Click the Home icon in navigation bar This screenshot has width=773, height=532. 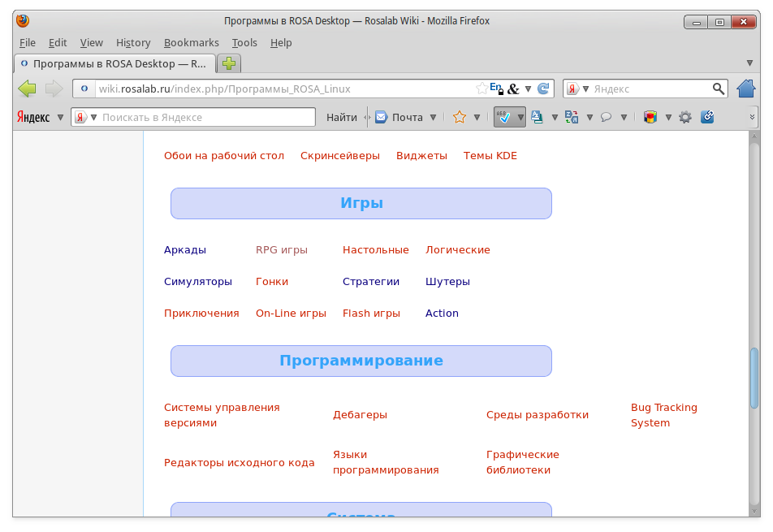(745, 89)
